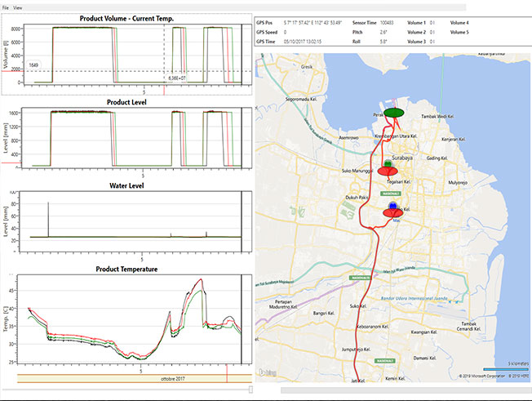Open the File menu
532x401 pixels.
tap(6, 6)
